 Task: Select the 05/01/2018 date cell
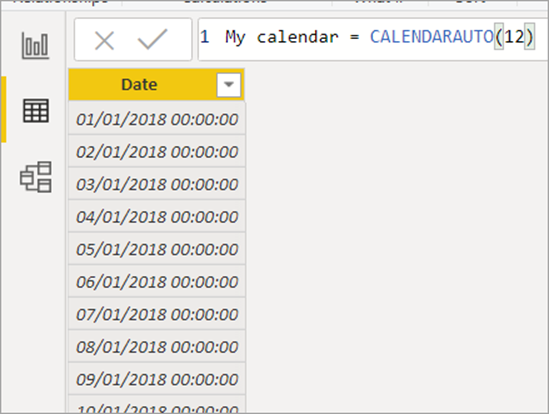coord(157,249)
